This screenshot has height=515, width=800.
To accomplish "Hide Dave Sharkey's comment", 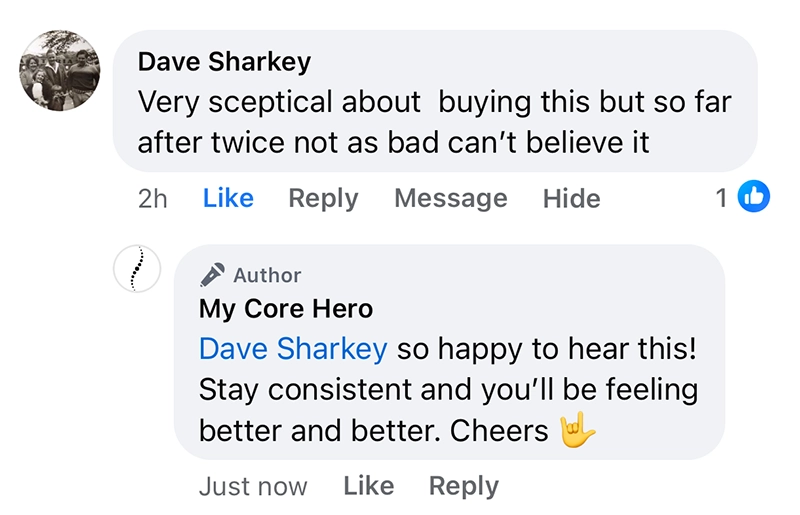I will (571, 198).
